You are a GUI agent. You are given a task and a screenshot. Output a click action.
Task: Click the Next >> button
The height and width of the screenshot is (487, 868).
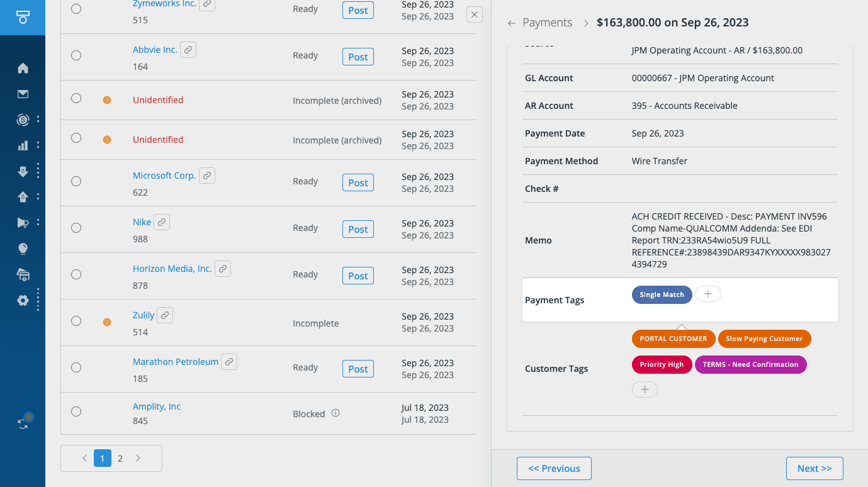coord(814,468)
